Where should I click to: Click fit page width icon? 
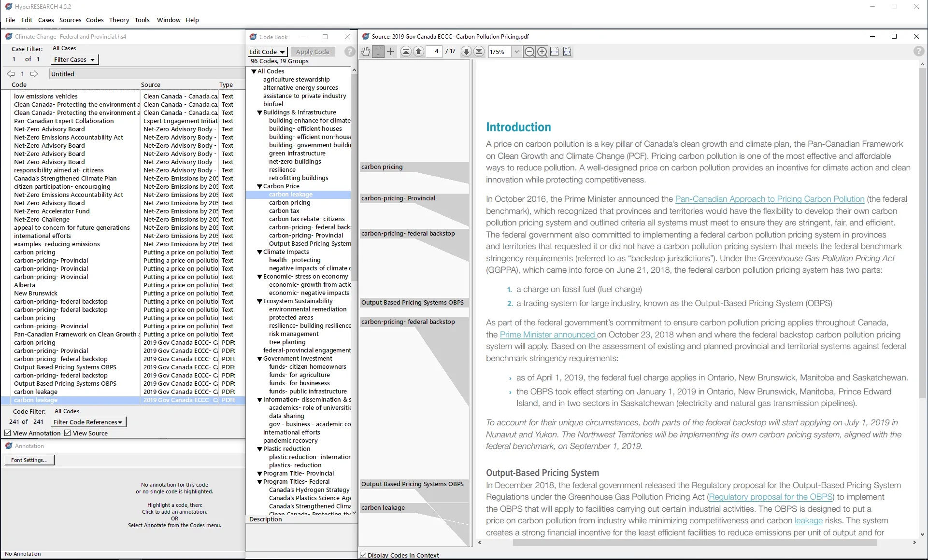554,52
